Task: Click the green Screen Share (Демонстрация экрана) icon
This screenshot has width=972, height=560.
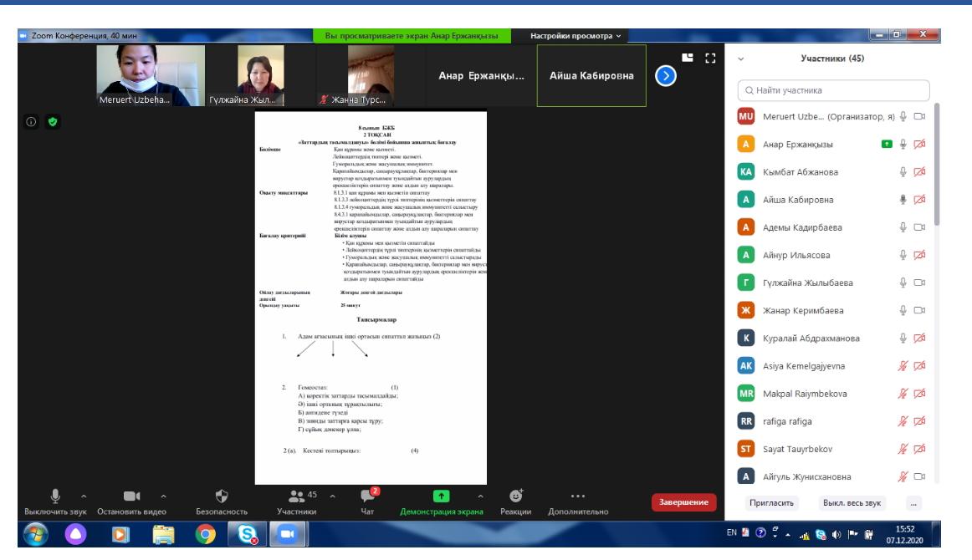Action: (x=440, y=496)
